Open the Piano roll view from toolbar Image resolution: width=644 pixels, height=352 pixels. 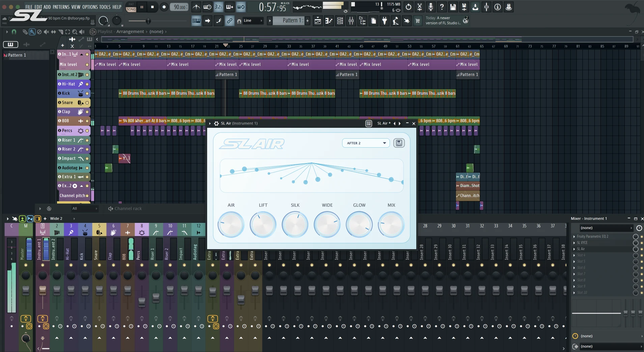(329, 21)
